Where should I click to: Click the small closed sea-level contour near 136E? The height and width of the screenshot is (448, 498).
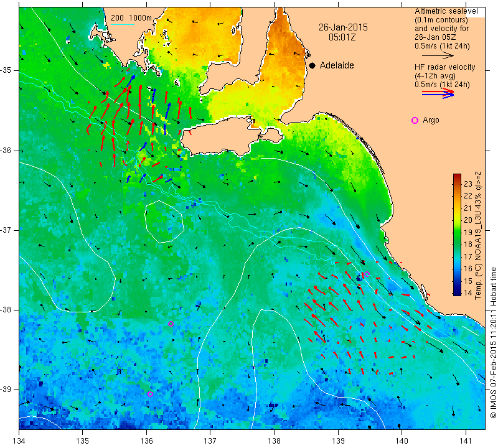point(164,222)
